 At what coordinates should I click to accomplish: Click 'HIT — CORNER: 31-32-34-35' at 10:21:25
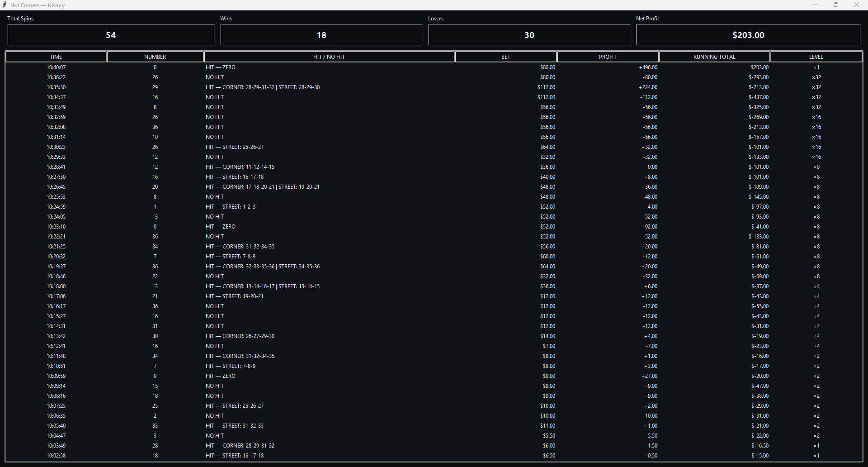[x=240, y=247]
